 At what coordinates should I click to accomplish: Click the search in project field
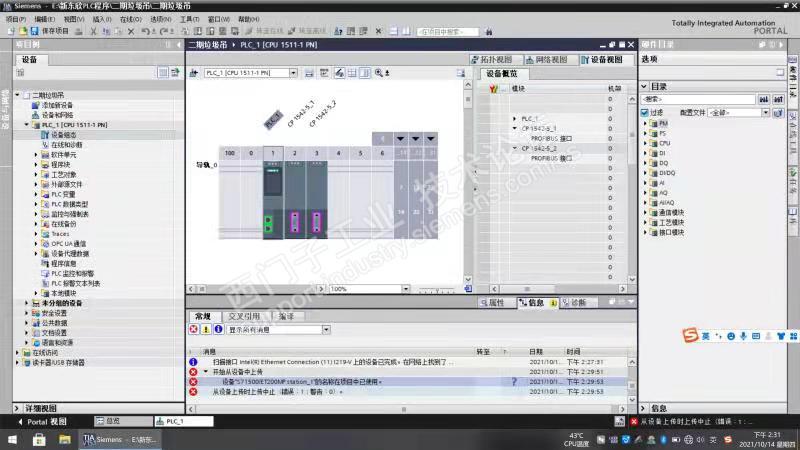(448, 32)
